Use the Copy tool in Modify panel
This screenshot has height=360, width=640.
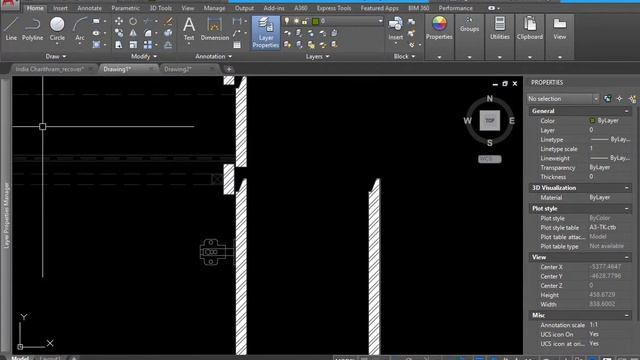[119, 33]
